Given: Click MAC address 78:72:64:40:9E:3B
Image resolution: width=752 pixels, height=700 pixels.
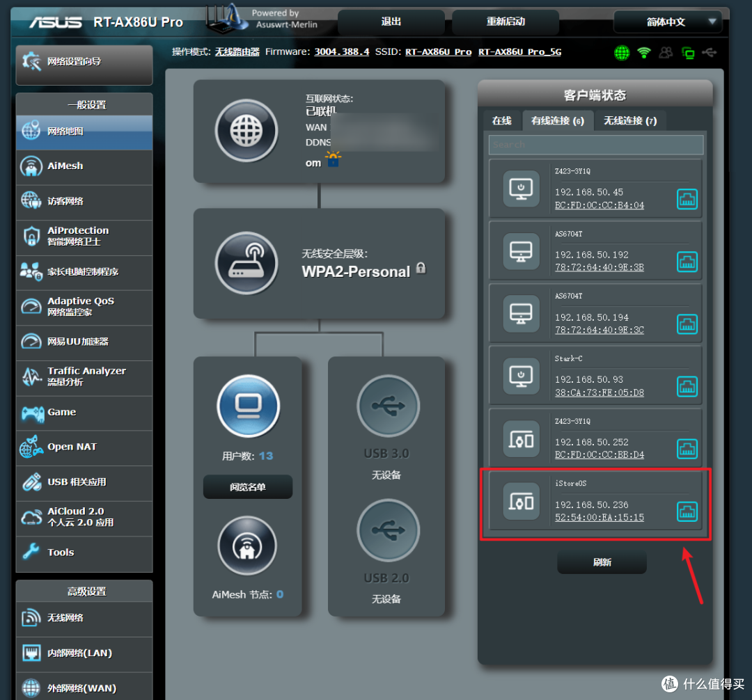Looking at the screenshot, I should click(599, 267).
